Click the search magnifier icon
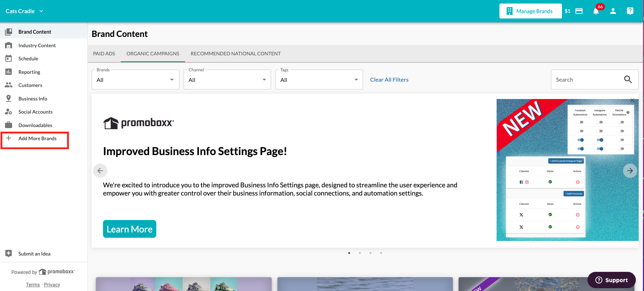 [x=628, y=79]
